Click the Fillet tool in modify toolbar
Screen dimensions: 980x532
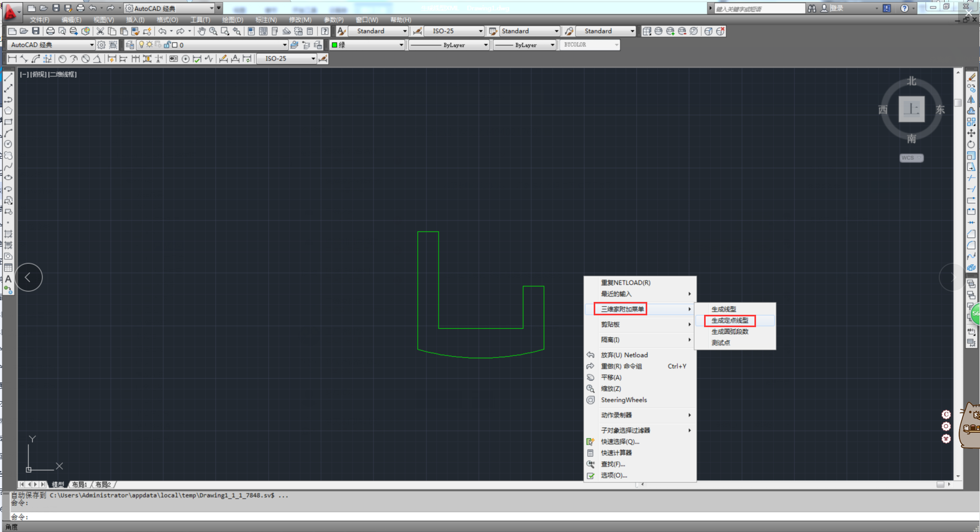(x=971, y=245)
